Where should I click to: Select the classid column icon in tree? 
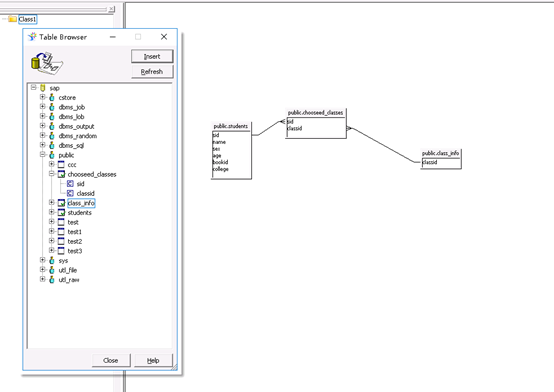point(70,193)
